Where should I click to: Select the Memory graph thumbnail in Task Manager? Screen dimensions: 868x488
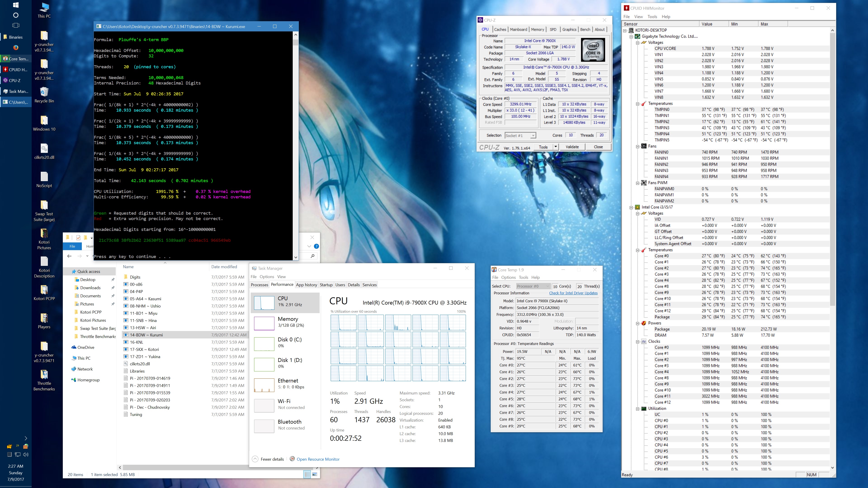(264, 323)
